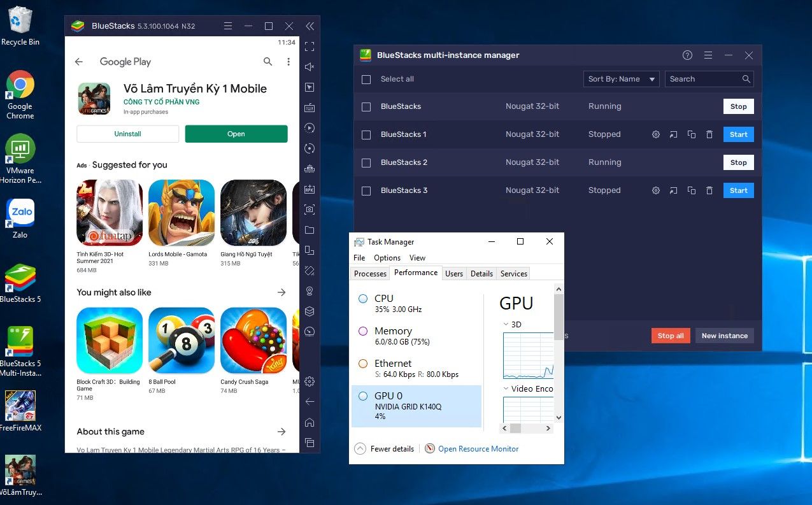812x505 pixels.
Task: Expand the You might also like section
Action: pos(281,292)
